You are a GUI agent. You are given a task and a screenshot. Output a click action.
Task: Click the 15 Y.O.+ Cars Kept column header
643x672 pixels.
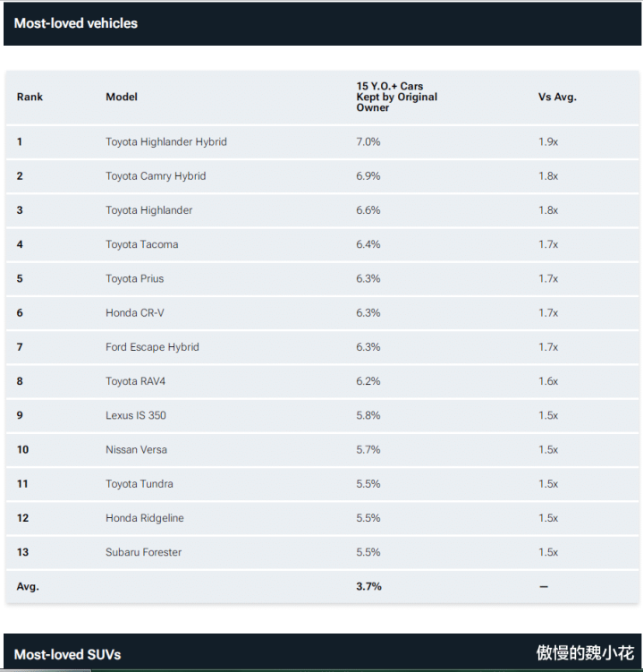[x=396, y=97]
